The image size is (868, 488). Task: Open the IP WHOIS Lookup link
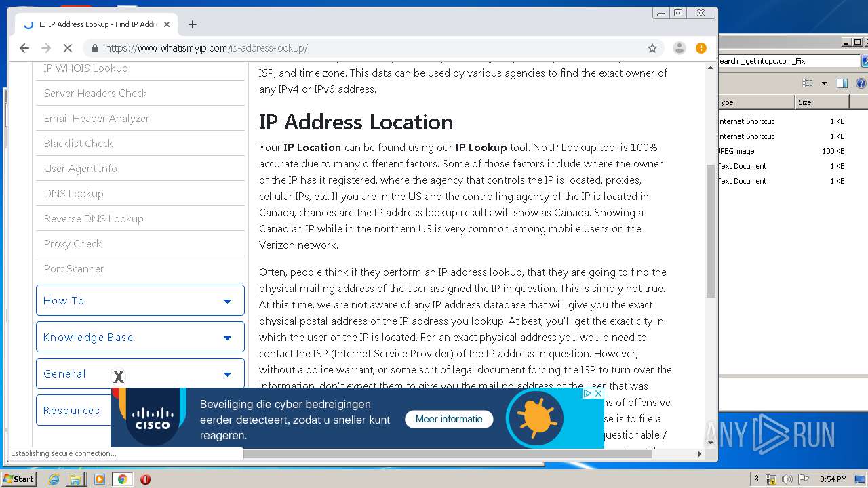(x=85, y=68)
